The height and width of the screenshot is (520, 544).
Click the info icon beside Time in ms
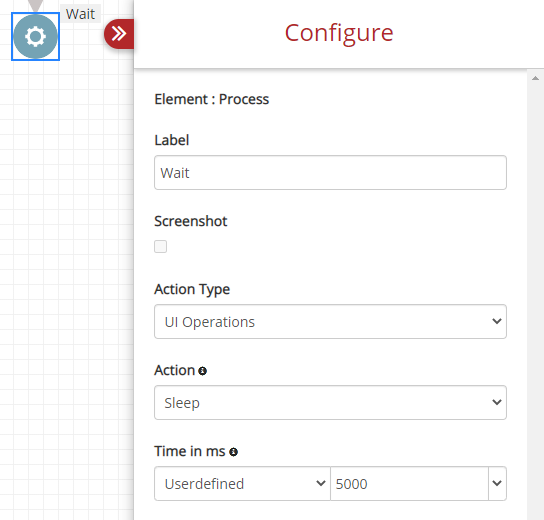pos(233,452)
